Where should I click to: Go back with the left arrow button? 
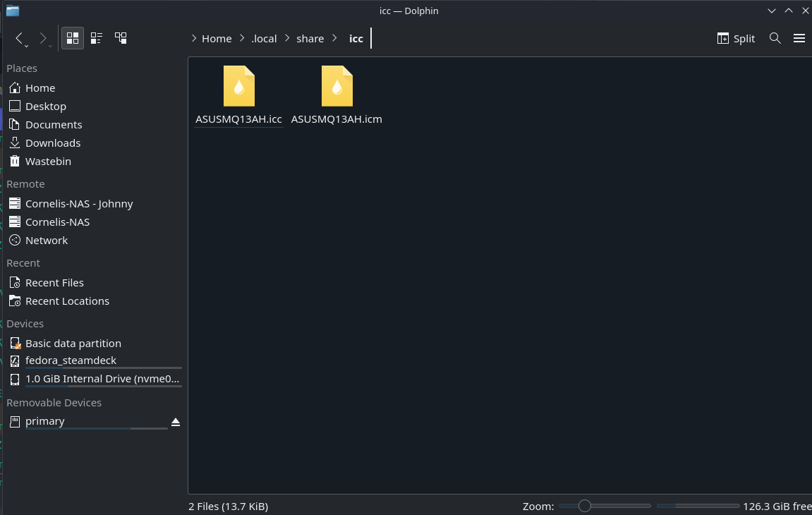[x=20, y=38]
